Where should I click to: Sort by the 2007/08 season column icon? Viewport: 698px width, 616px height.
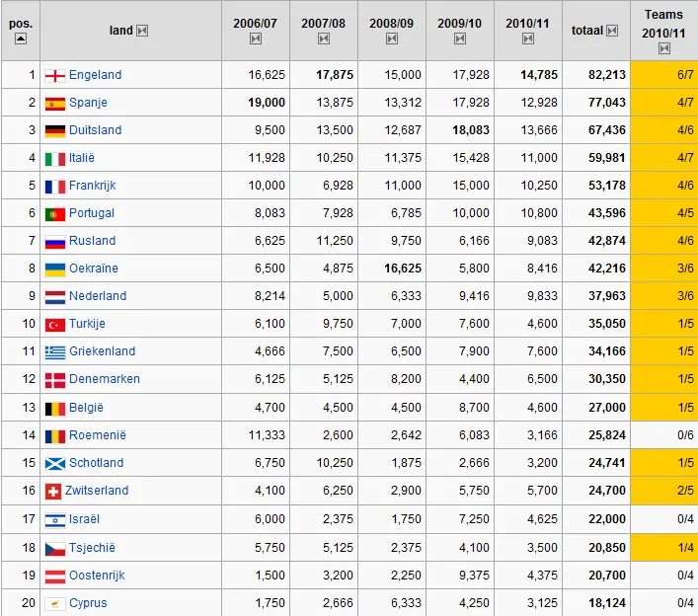324,39
